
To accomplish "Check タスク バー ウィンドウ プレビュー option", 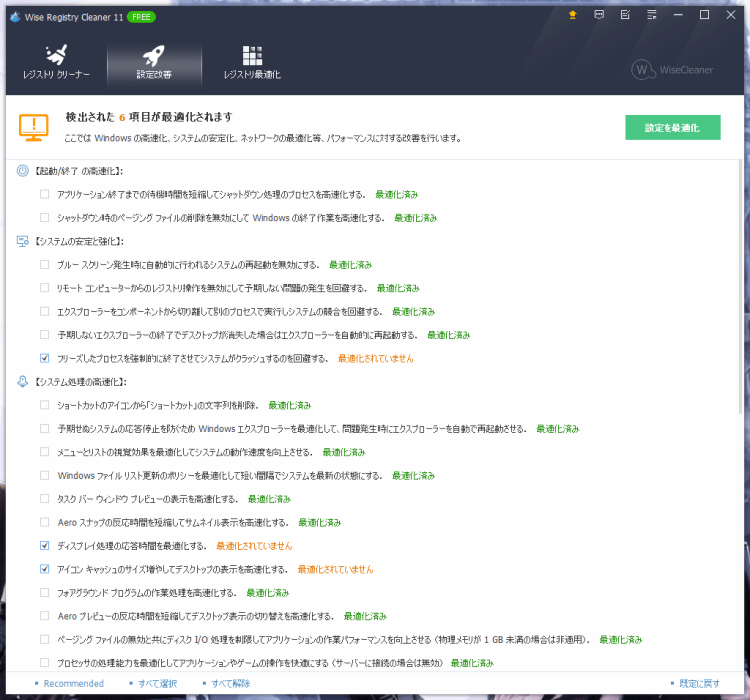I will click(44, 499).
